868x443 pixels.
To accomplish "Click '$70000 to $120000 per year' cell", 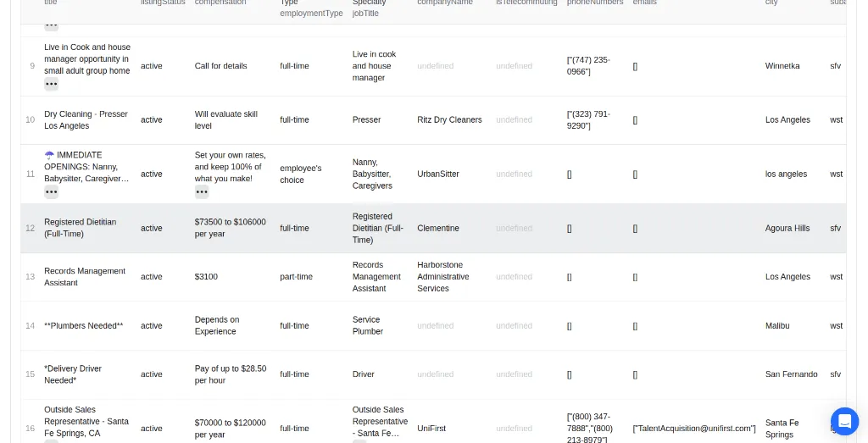I will (x=231, y=429).
